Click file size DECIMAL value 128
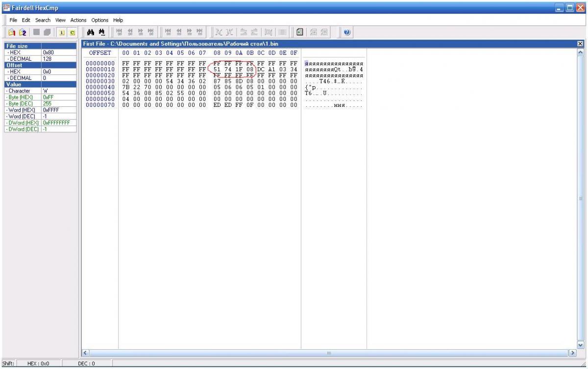 [x=59, y=58]
